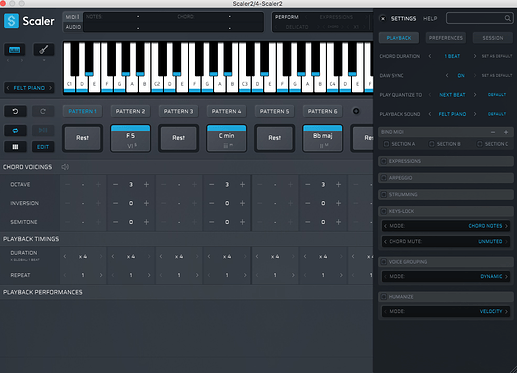The height and width of the screenshot is (373, 517).
Task: Toggle the loop playback icon
Action: click(15, 130)
